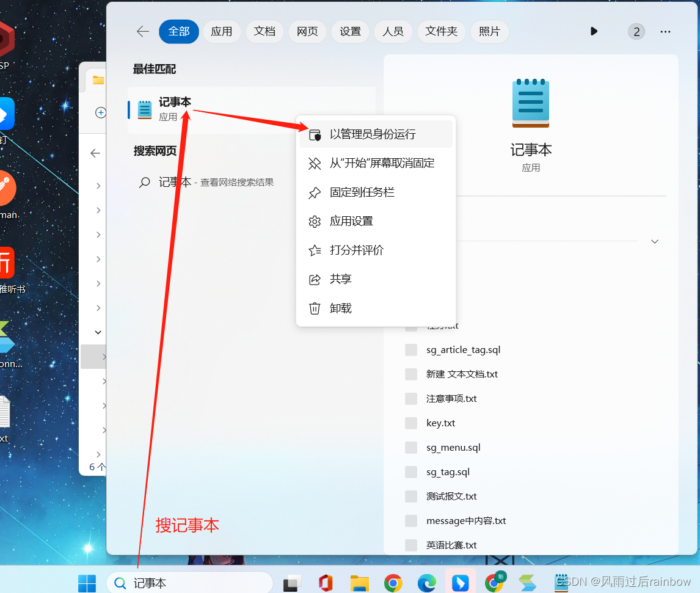Viewport: 700px width, 593px height.
Task: Launch Microsoft Office from taskbar
Action: 326,583
